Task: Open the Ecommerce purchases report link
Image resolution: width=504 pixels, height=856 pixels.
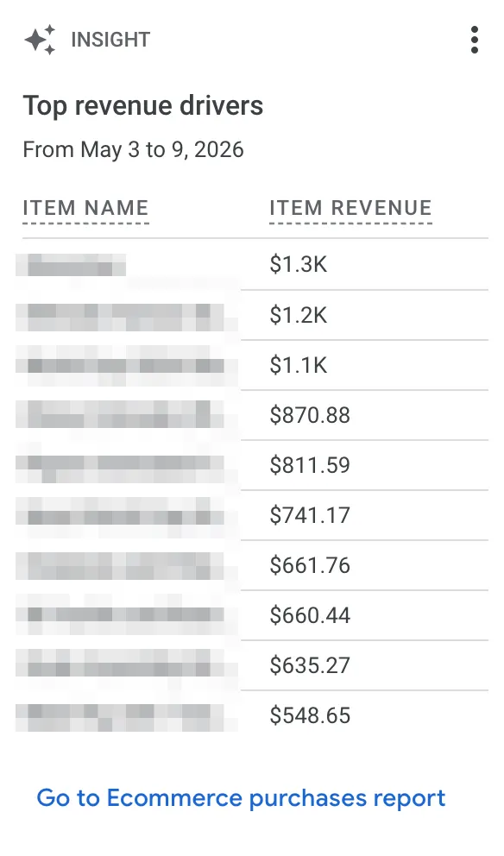Action: pos(241,797)
